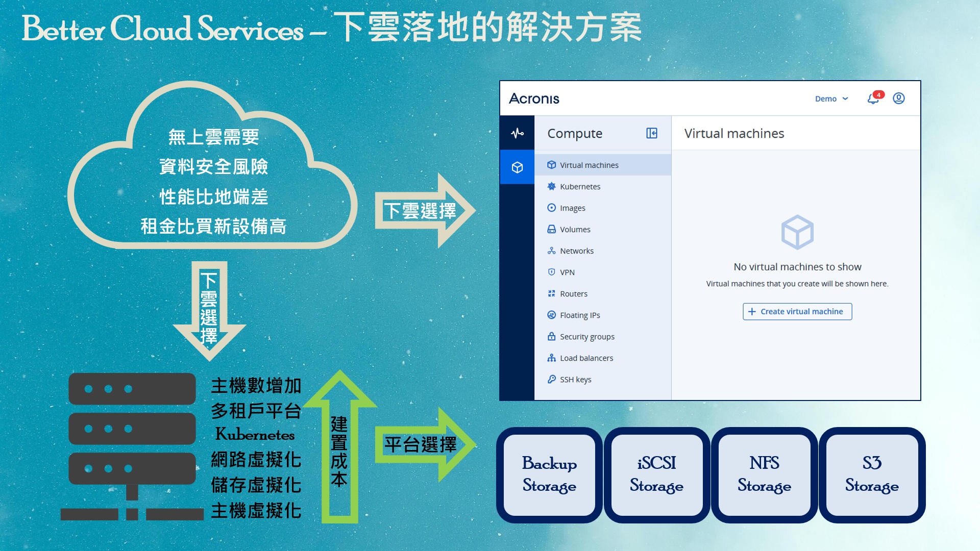Click the '儲存虛擬化' text
Screen dimensions: 980x551
click(256, 485)
